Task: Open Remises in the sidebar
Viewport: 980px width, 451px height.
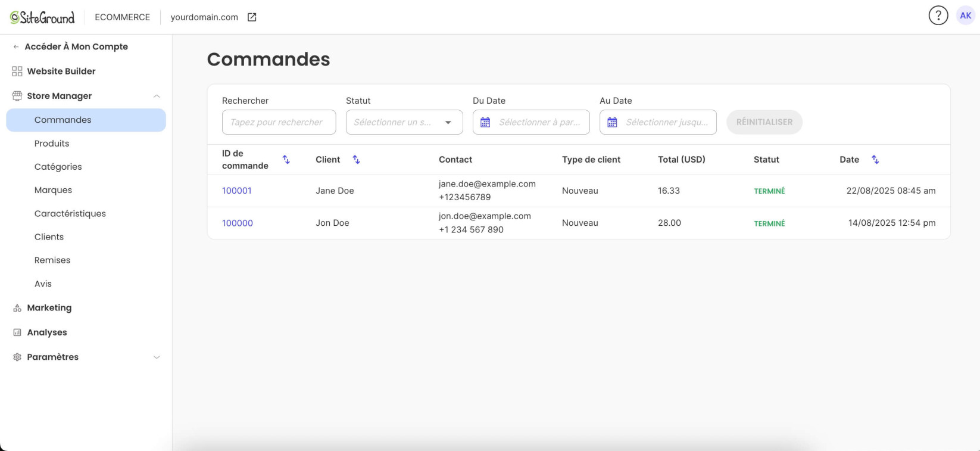Action: pos(52,260)
